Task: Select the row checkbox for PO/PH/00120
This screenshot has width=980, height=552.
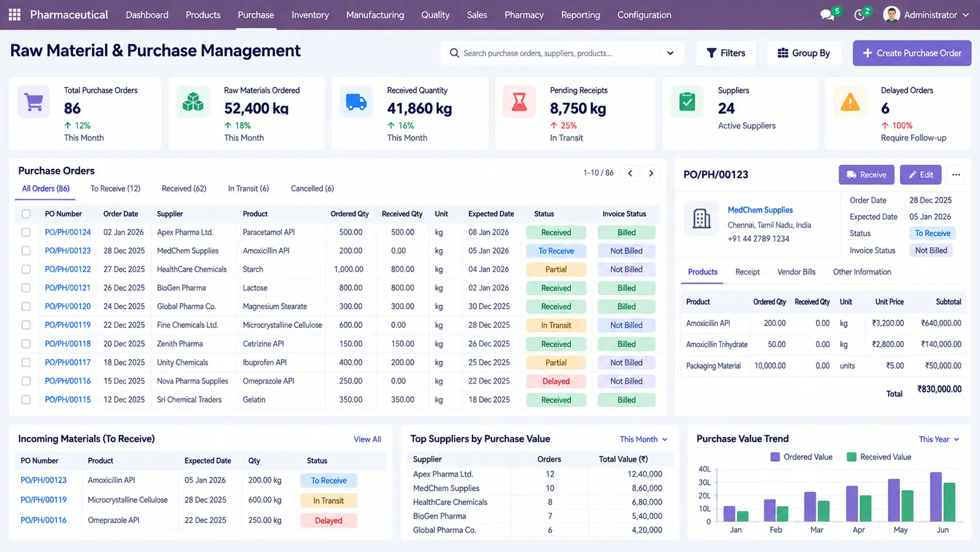Action: 26,306
